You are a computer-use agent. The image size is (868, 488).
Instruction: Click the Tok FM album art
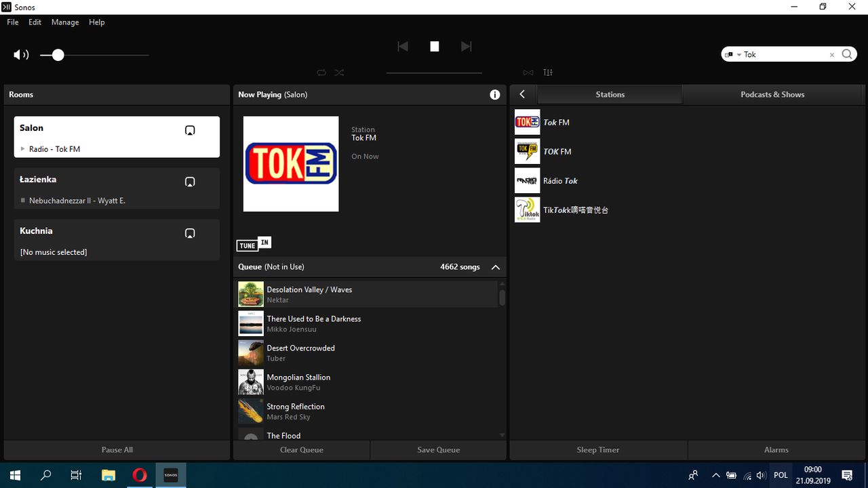[291, 164]
